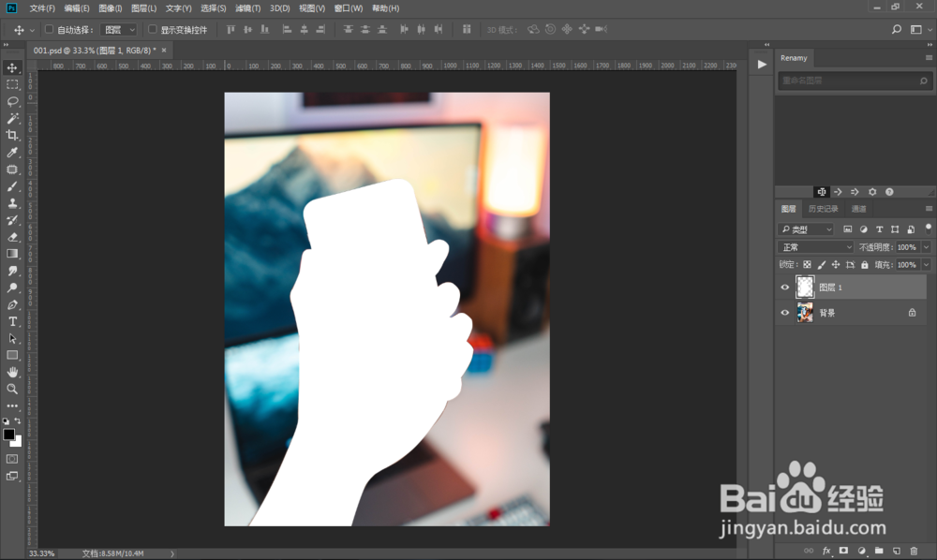Viewport: 937px width, 560px height.
Task: Enable the 显示变换控件 checkbox
Action: 153,29
